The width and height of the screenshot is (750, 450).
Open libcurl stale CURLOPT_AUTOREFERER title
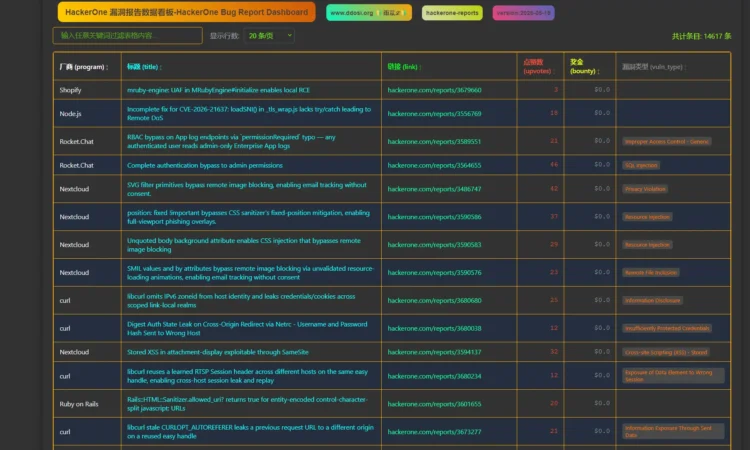click(250, 431)
